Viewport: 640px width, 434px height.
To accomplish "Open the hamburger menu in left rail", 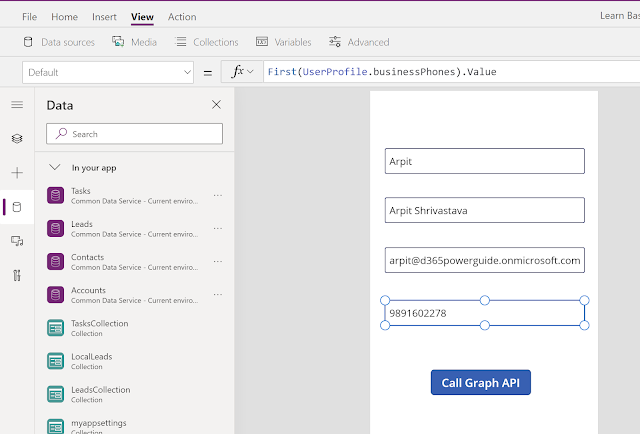I will click(x=17, y=105).
